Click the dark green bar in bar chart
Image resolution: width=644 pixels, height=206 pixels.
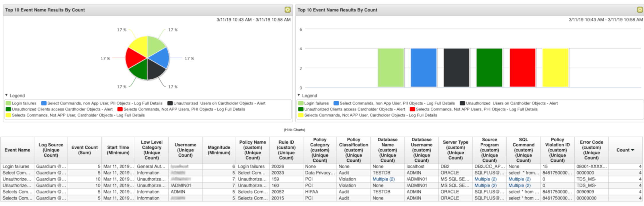[489, 68]
